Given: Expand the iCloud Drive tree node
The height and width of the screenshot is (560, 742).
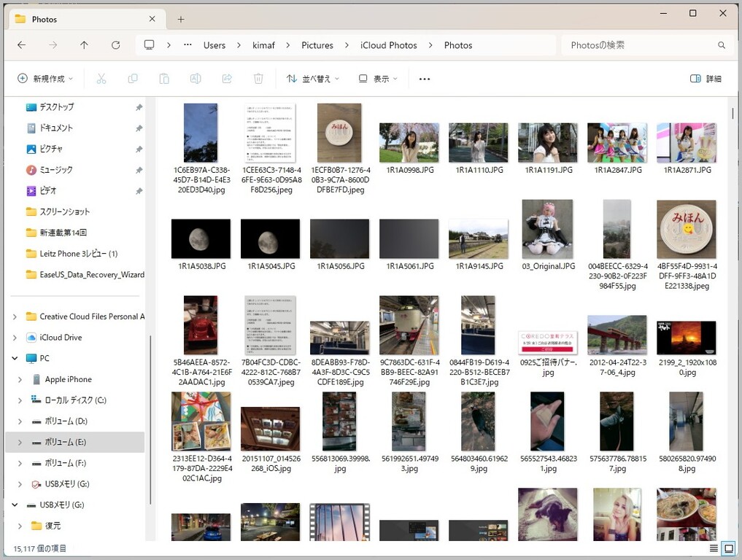Looking at the screenshot, I should pos(15,338).
